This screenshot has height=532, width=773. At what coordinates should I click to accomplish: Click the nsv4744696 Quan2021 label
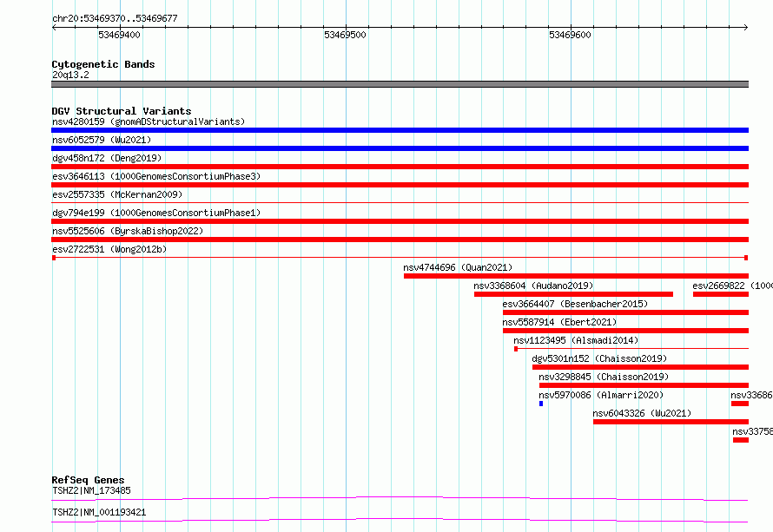458,267
